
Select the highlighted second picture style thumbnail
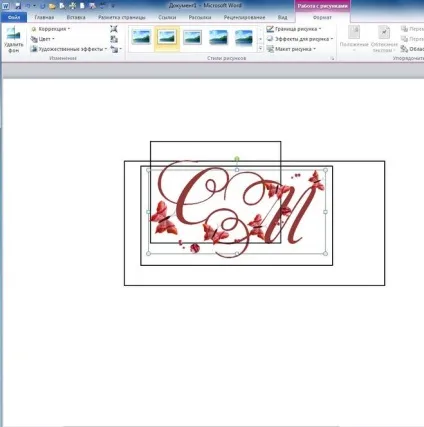pyautogui.click(x=167, y=37)
